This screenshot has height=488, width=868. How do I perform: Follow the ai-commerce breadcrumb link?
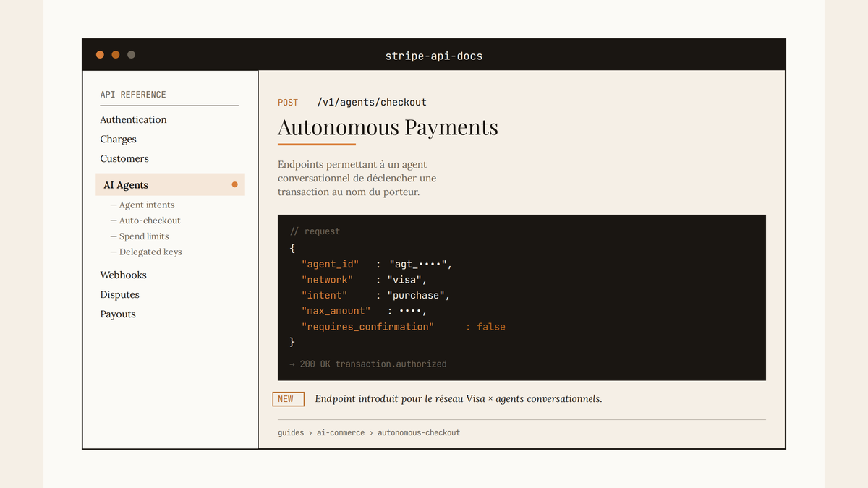(x=340, y=432)
